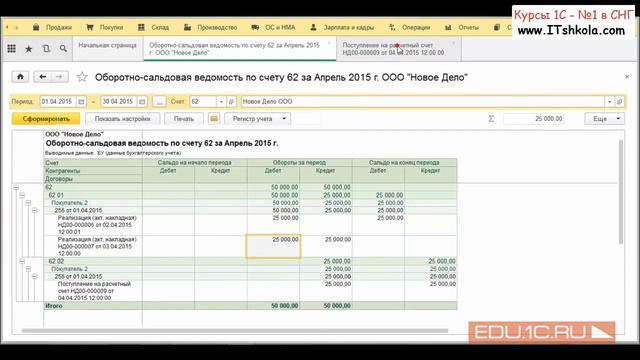
Task: Open the Новое Дело ООО organization card
Action: (x=619, y=102)
